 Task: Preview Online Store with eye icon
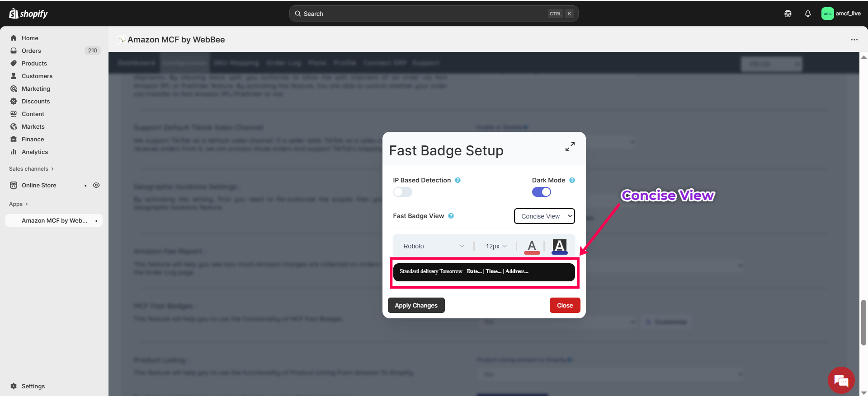pyautogui.click(x=96, y=185)
